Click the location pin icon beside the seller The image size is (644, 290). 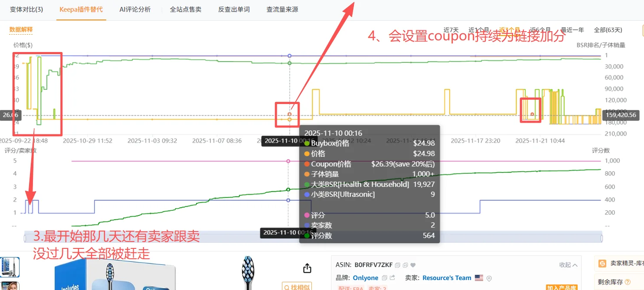[x=488, y=278]
